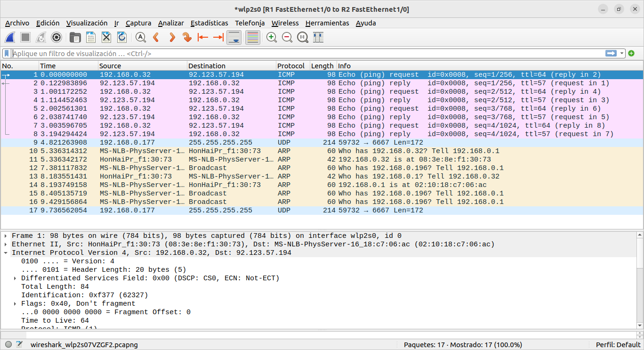The width and height of the screenshot is (644, 350).
Task: Select packet 17 UDP broadcast row
Action: pyautogui.click(x=322, y=211)
